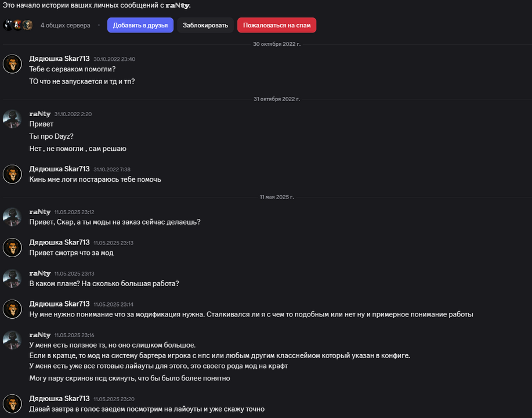
Task: Click the Пожаловаться на спам button
Action: (x=277, y=25)
